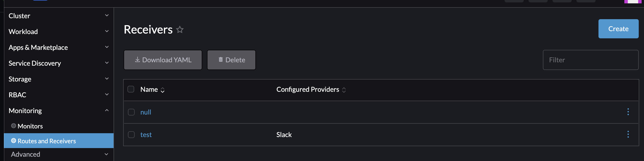644x161 pixels.
Task: Open the null receiver link
Action: (146, 112)
